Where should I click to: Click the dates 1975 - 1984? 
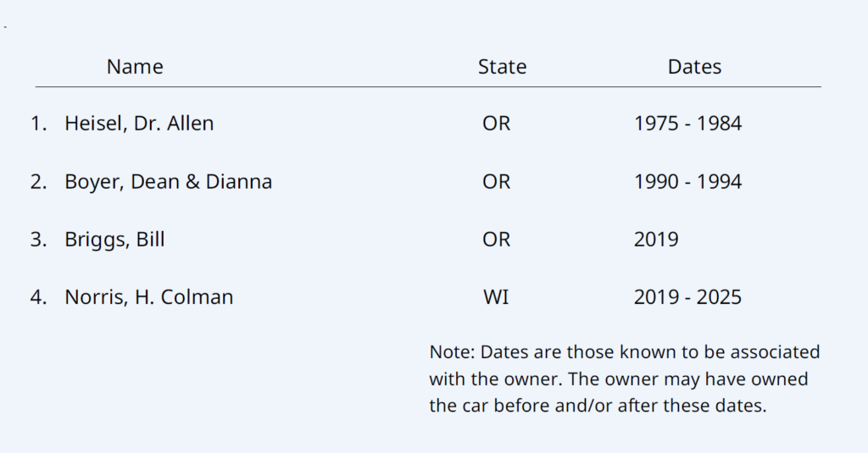[x=687, y=124]
